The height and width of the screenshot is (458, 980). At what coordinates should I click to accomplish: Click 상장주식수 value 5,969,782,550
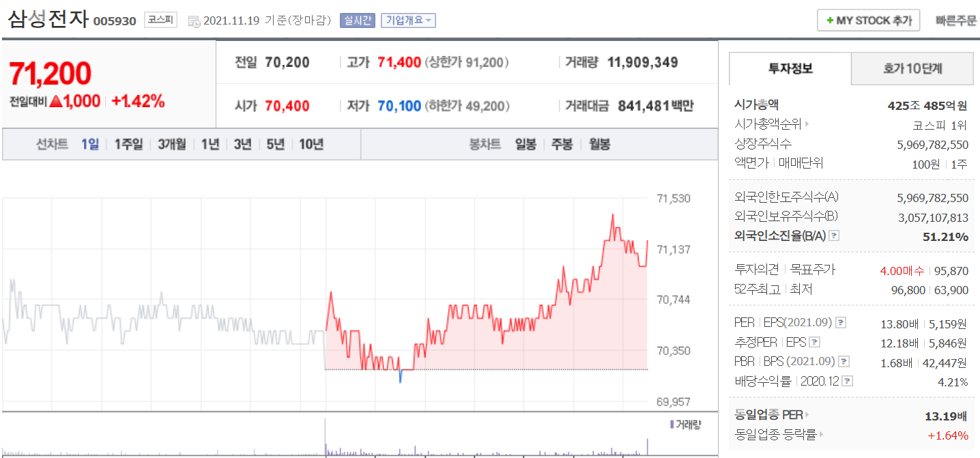[x=932, y=145]
